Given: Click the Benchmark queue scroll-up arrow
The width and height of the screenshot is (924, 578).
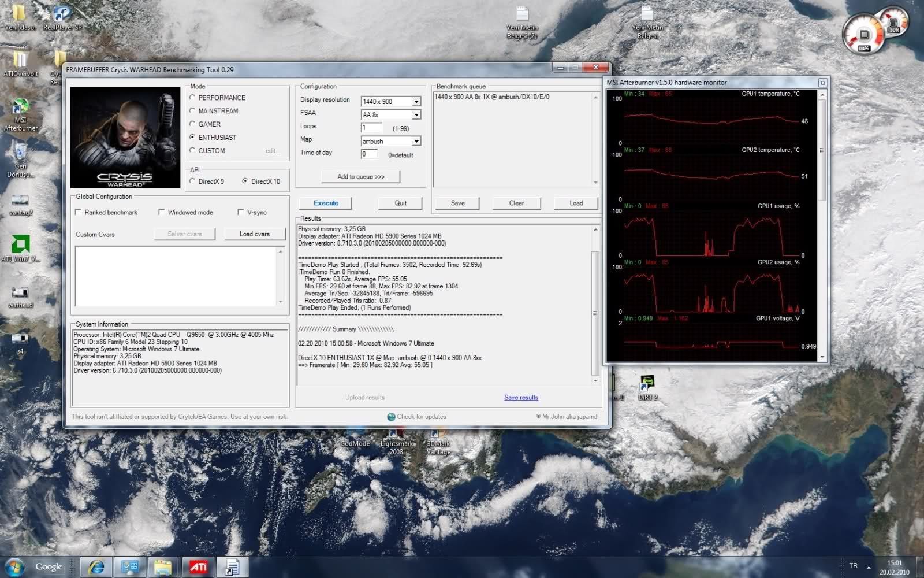Looking at the screenshot, I should (595, 97).
